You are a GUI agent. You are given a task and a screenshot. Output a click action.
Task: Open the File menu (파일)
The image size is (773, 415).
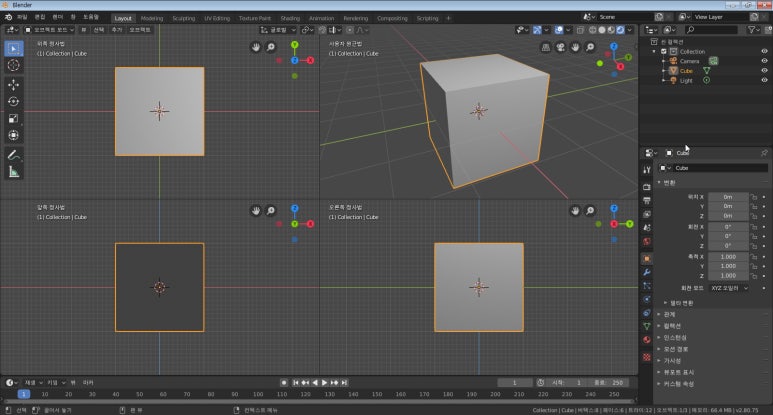pos(22,17)
